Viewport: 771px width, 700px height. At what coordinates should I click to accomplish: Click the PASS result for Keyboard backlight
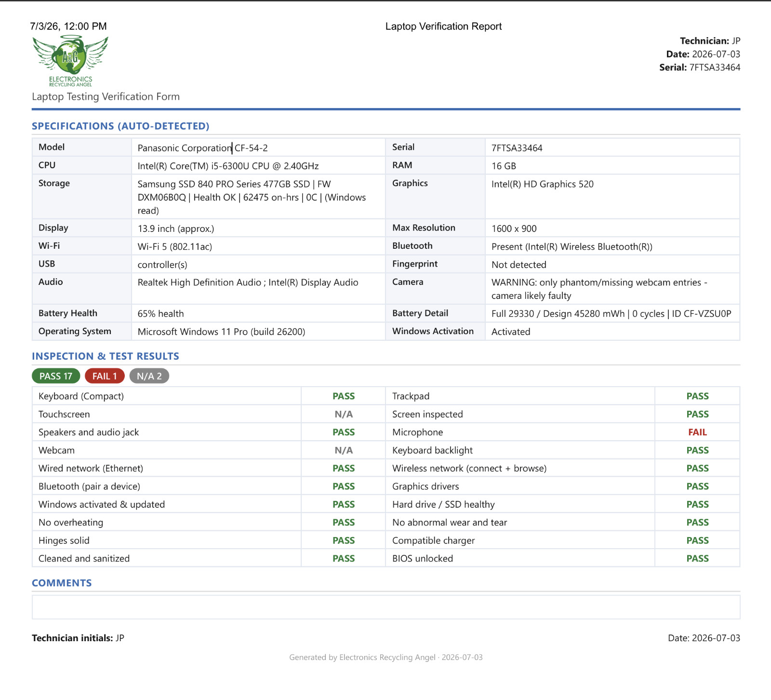pyautogui.click(x=697, y=450)
